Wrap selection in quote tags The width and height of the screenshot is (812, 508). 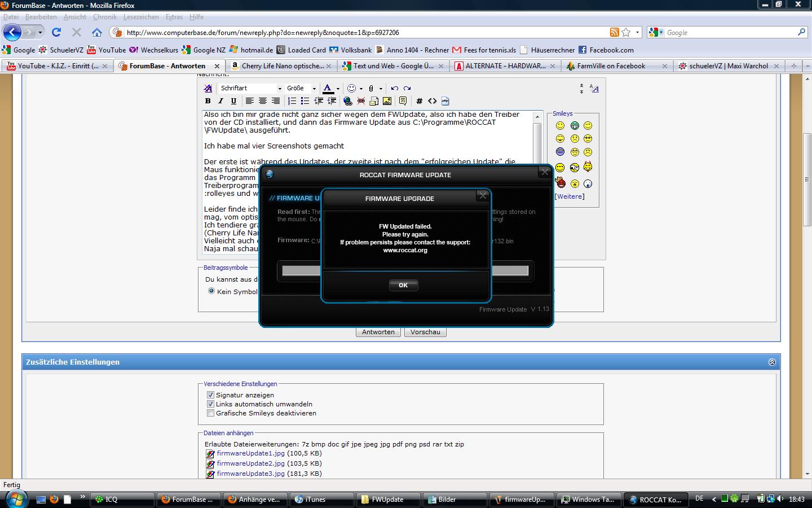coord(403,101)
